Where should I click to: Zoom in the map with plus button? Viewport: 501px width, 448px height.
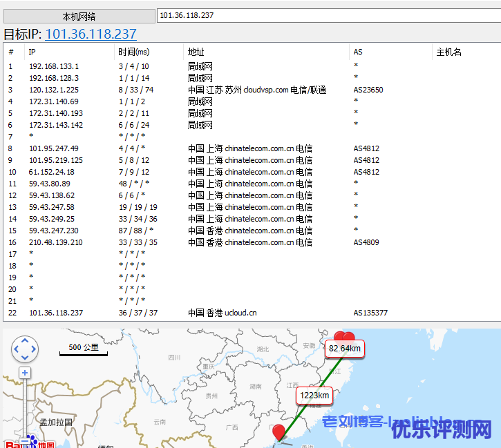tap(25, 373)
